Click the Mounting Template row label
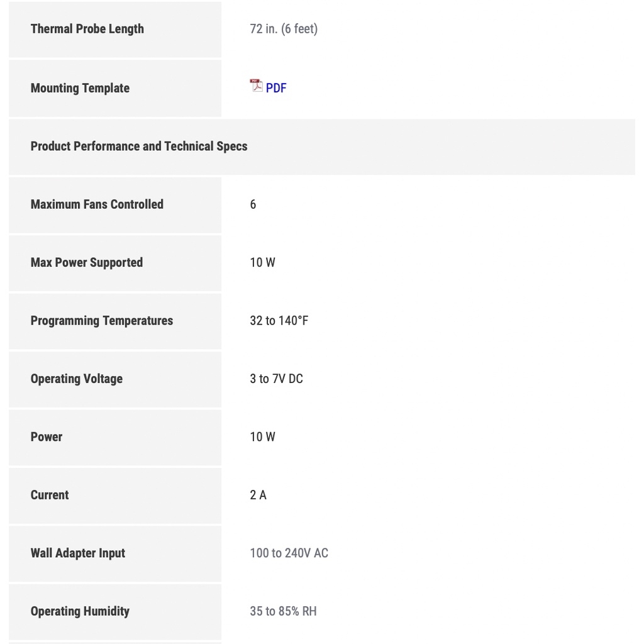This screenshot has height=644, width=644. point(80,88)
